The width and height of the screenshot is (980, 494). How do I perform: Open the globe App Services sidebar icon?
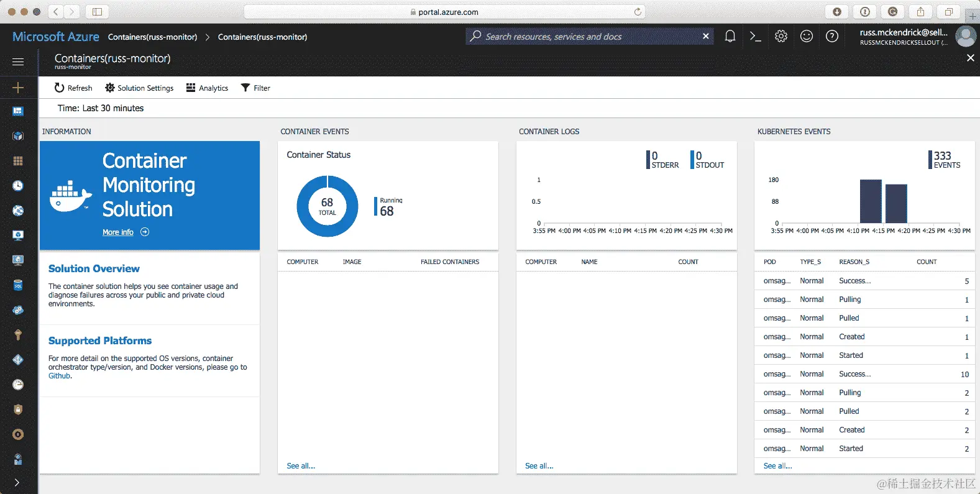click(x=18, y=211)
